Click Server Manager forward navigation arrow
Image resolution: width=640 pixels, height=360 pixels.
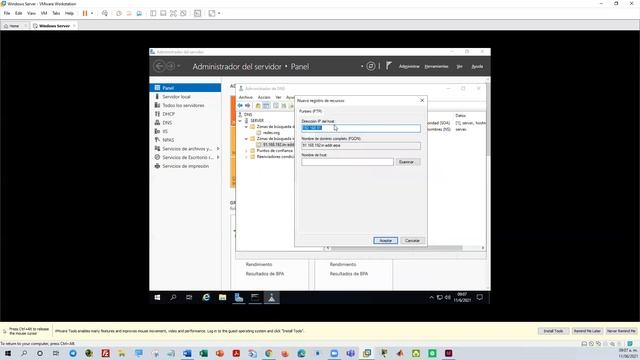coord(171,66)
